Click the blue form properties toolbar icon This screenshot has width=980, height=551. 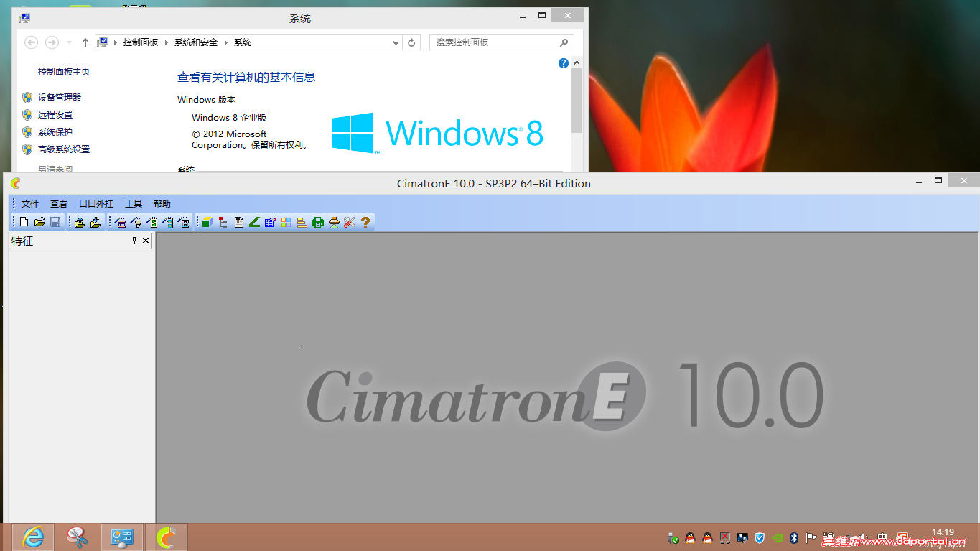(271, 223)
